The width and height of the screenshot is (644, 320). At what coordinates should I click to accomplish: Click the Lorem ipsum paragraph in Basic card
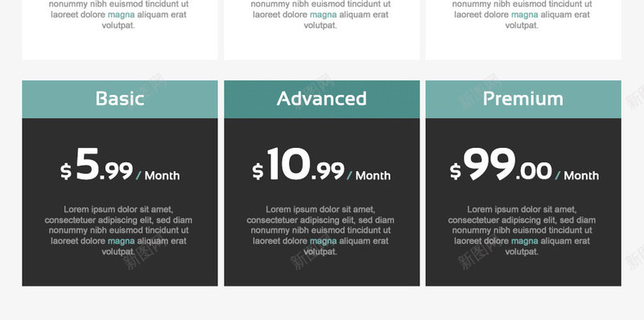point(118,231)
